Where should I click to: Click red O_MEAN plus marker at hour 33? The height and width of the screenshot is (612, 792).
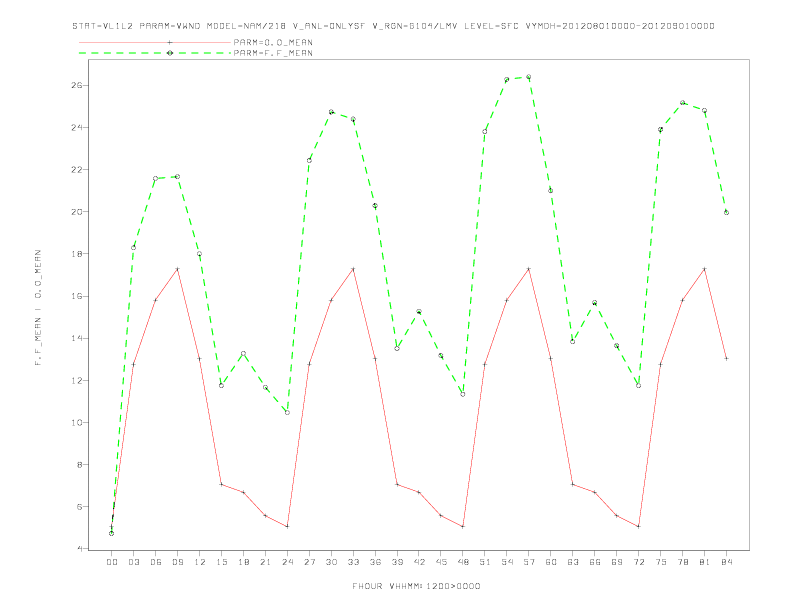tap(353, 269)
